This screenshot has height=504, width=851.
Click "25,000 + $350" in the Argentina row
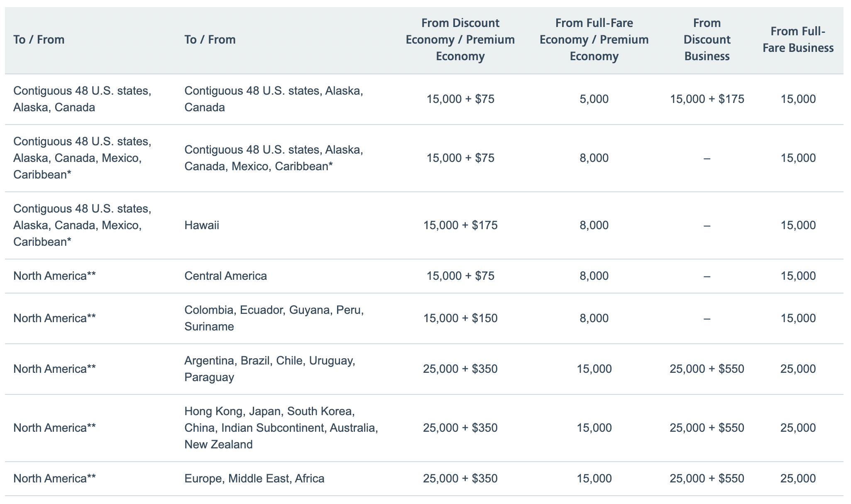(460, 369)
